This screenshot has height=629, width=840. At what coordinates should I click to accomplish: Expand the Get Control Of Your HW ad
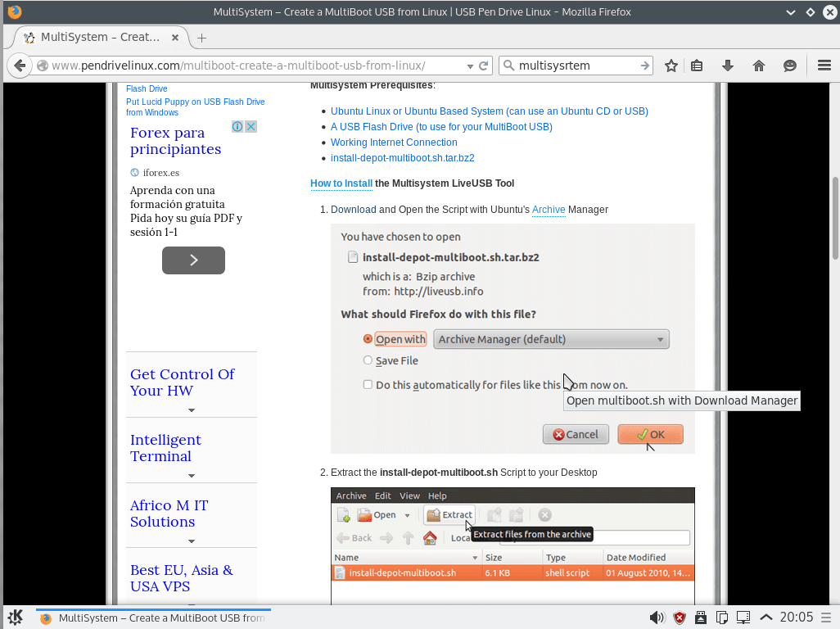click(x=192, y=410)
